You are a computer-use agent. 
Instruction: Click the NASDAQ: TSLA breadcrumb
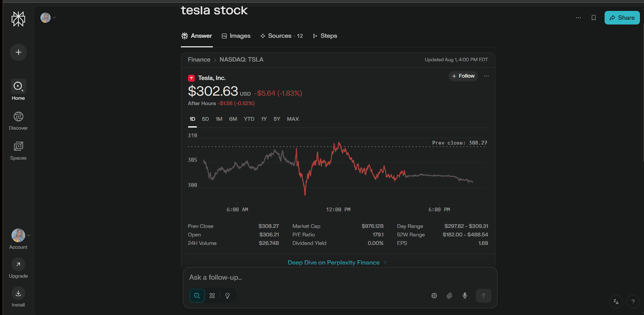pyautogui.click(x=242, y=60)
